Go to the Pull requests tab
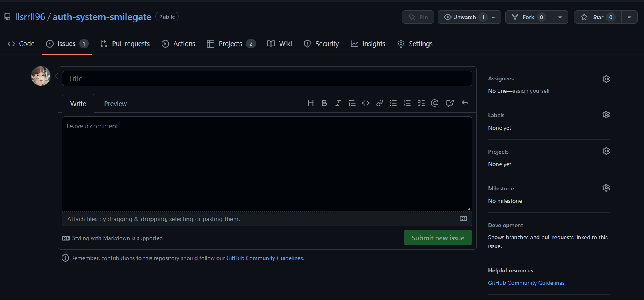Viewport: 644px width, 300px height. pyautogui.click(x=125, y=44)
